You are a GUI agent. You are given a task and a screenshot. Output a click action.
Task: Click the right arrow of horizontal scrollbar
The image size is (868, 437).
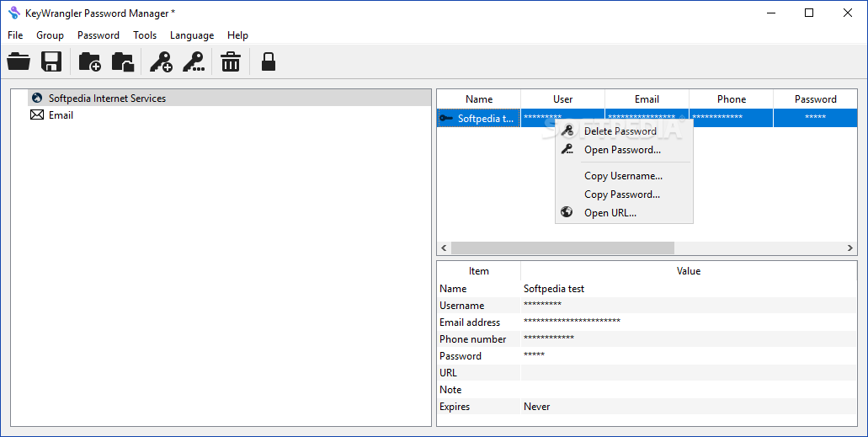(x=849, y=248)
